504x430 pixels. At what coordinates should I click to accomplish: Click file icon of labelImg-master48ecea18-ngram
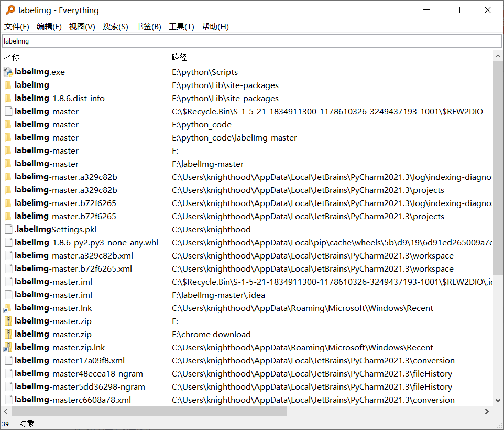[8, 374]
